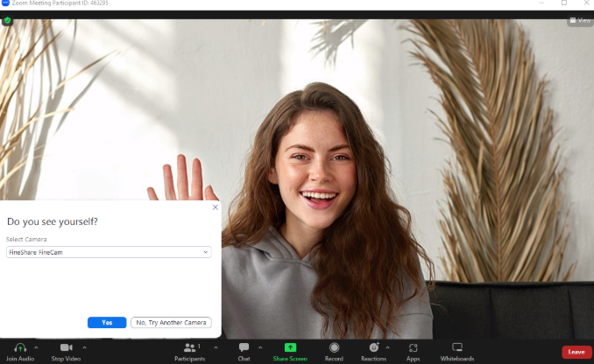Click the Do you see yourself? heading
The image size is (594, 364).
53,221
